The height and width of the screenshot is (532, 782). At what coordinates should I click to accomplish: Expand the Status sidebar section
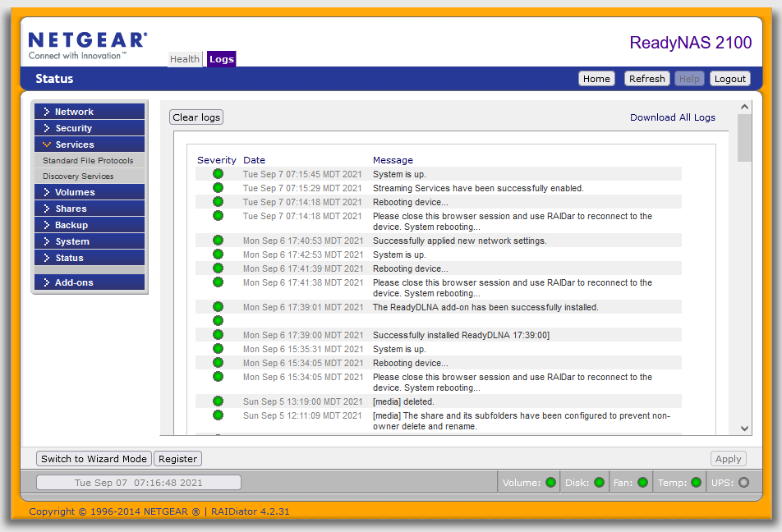[90, 258]
